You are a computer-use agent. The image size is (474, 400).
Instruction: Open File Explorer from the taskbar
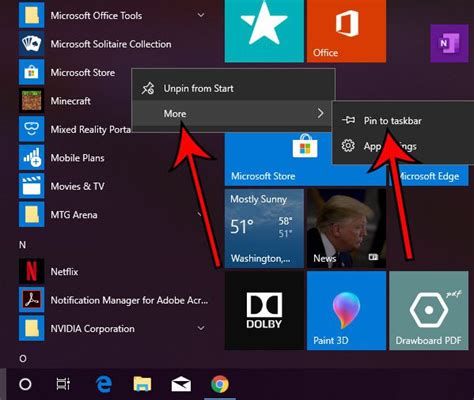coord(142,384)
